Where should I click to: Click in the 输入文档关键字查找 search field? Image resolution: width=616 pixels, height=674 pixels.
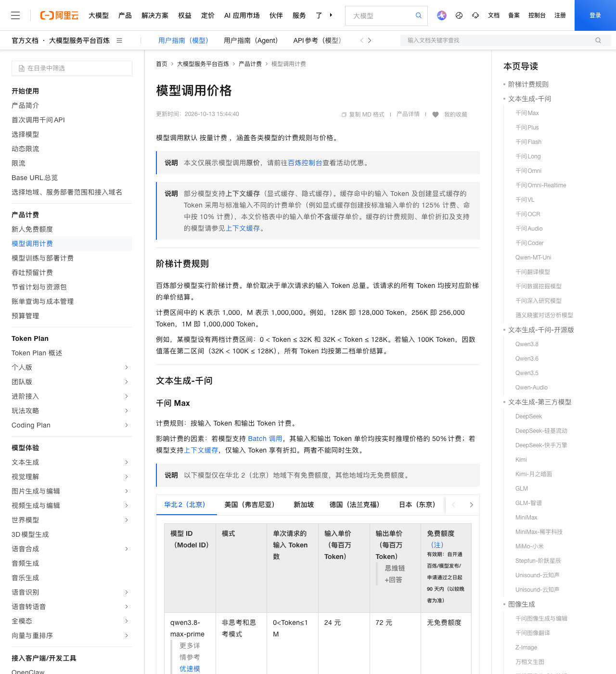click(x=505, y=40)
